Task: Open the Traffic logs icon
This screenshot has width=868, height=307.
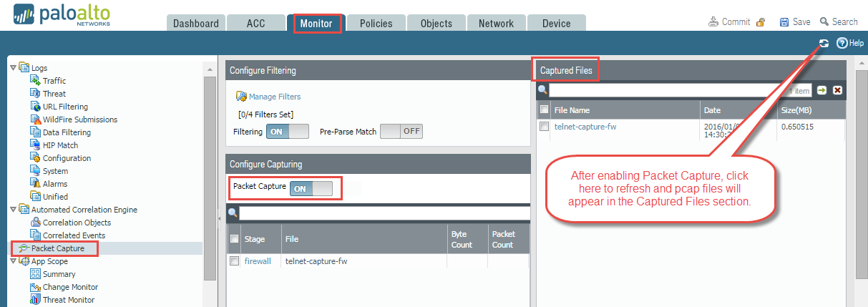Action: click(x=35, y=81)
